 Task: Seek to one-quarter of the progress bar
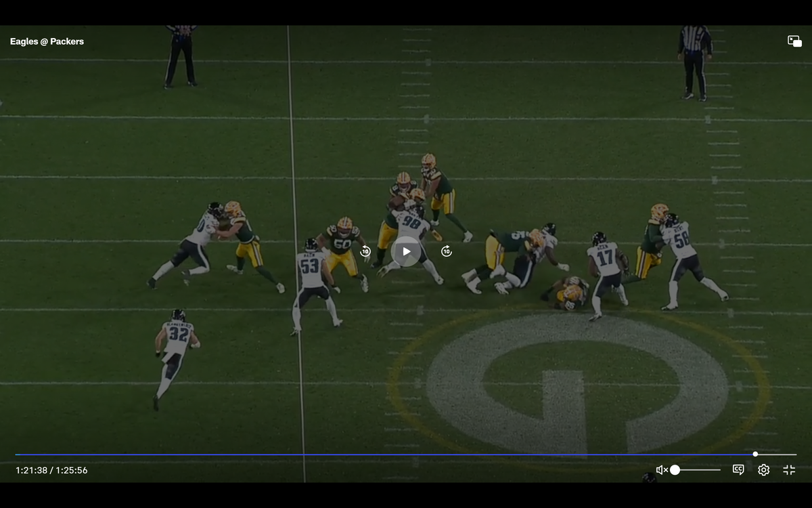coord(211,454)
